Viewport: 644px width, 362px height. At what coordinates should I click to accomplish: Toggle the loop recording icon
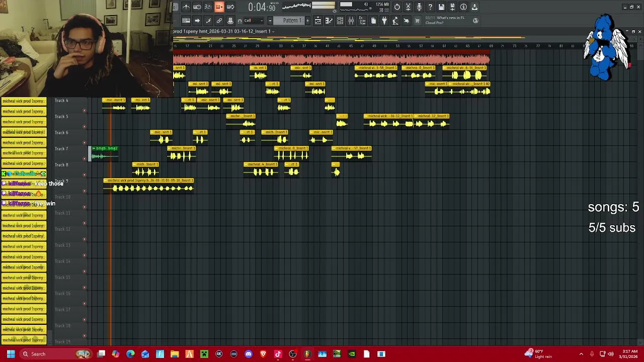click(x=230, y=7)
